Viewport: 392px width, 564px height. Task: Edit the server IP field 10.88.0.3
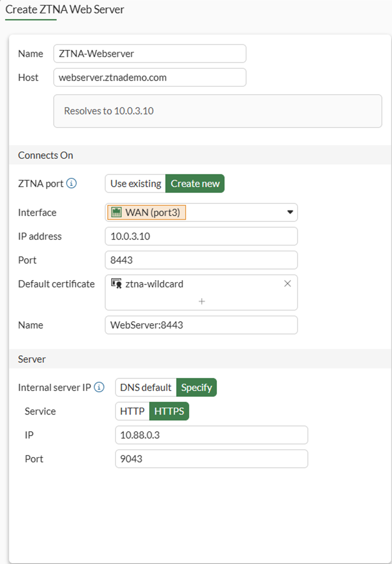211,435
